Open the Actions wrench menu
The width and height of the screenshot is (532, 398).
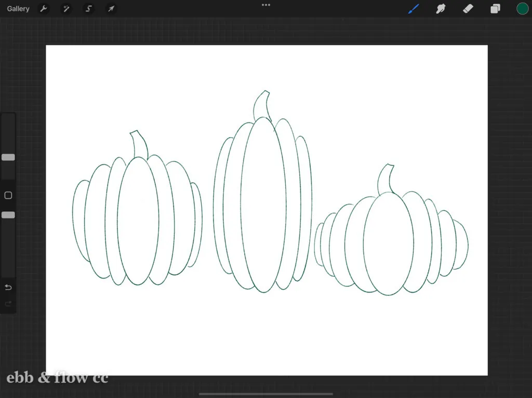click(44, 9)
